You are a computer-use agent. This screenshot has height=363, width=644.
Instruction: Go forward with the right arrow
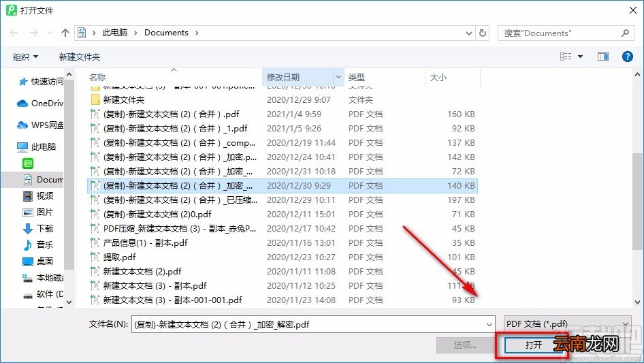click(x=33, y=33)
